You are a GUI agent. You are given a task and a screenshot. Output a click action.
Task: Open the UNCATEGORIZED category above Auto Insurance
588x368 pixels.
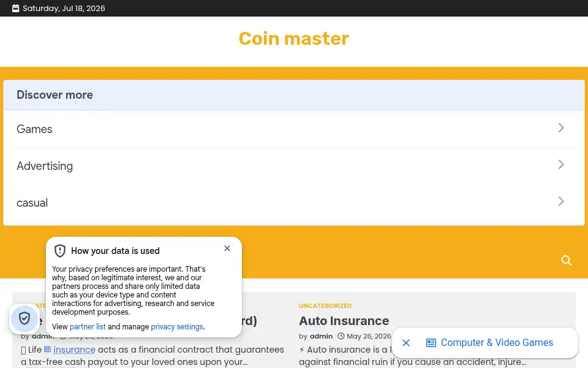(325, 305)
